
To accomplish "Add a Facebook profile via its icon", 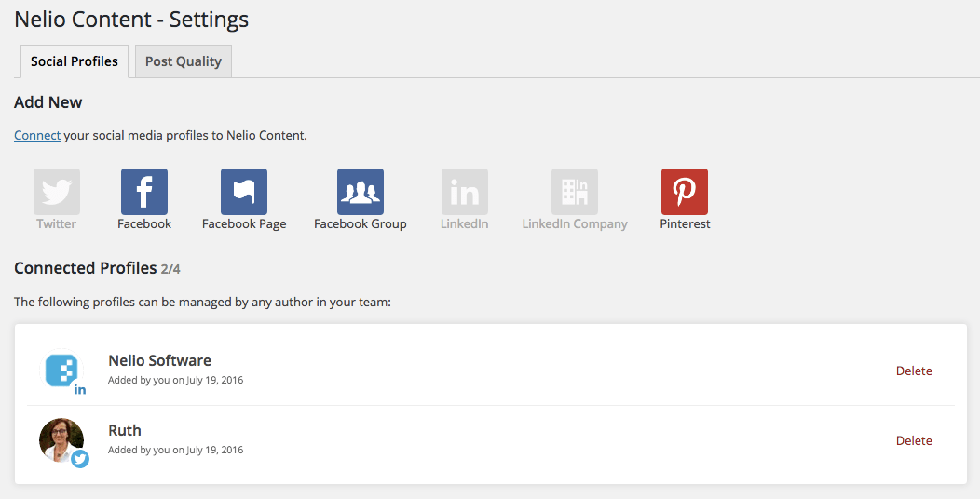I will tap(144, 192).
